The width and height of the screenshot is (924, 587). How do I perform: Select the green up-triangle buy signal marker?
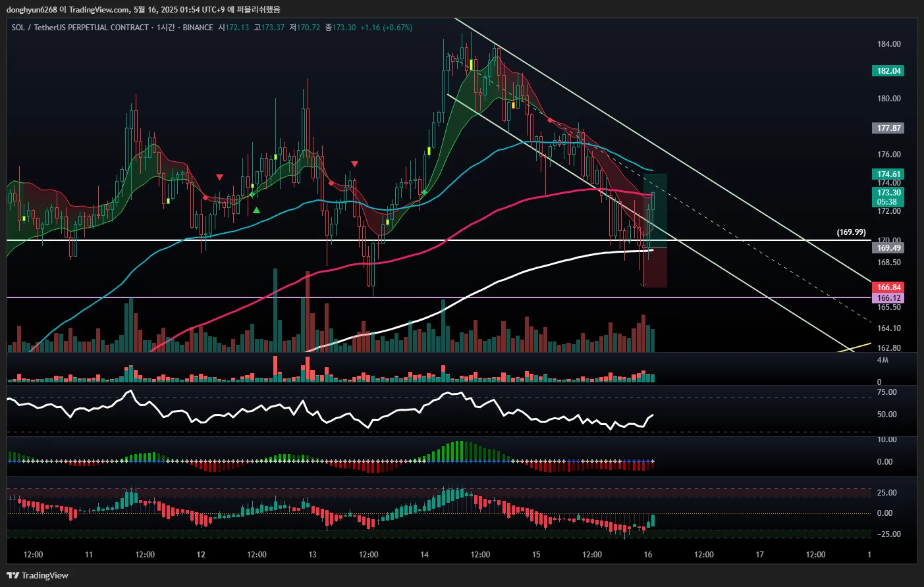(x=256, y=210)
